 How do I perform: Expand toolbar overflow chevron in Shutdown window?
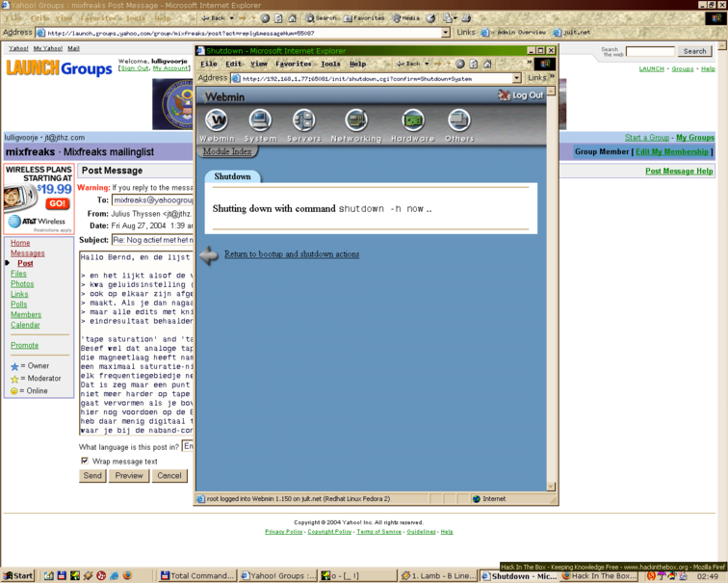pos(529,63)
